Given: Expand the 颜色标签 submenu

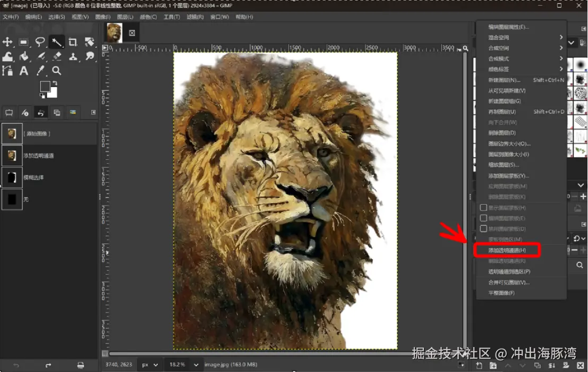Looking at the screenshot, I should tap(521, 69).
